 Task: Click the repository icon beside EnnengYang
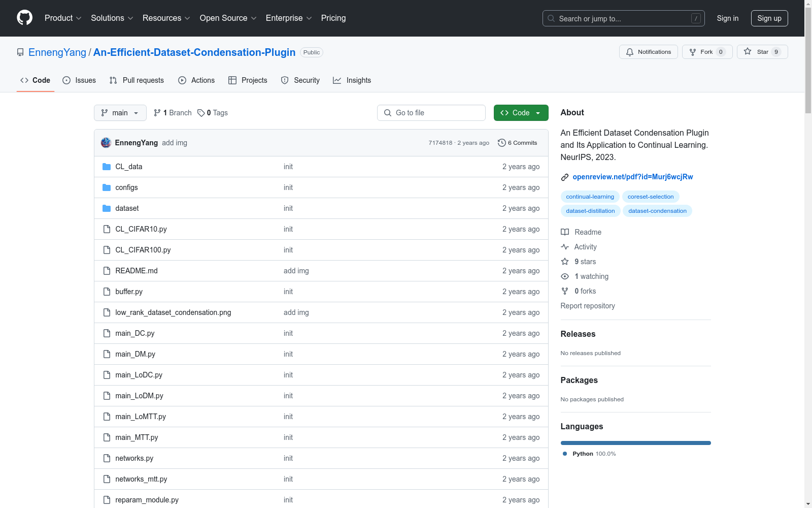click(x=20, y=52)
